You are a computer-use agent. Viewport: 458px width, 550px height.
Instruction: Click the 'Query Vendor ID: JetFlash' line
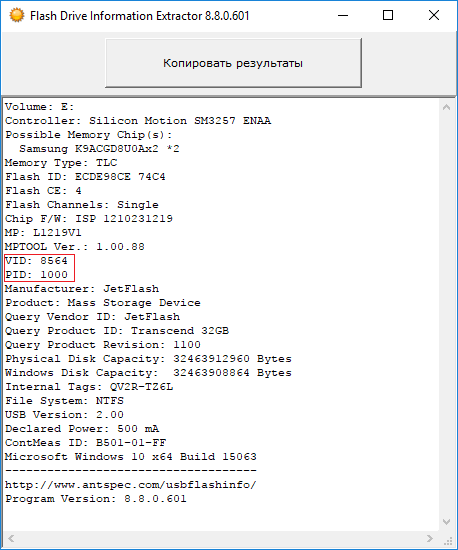[x=92, y=317]
